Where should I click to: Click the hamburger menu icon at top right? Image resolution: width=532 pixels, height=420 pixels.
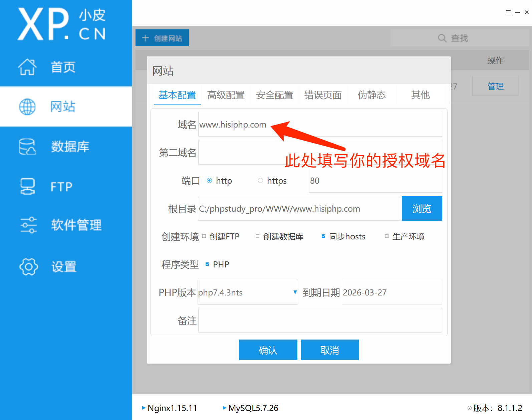tap(508, 12)
